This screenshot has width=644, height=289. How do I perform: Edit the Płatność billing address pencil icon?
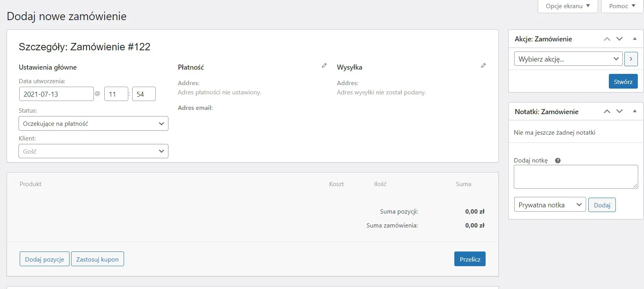click(324, 66)
